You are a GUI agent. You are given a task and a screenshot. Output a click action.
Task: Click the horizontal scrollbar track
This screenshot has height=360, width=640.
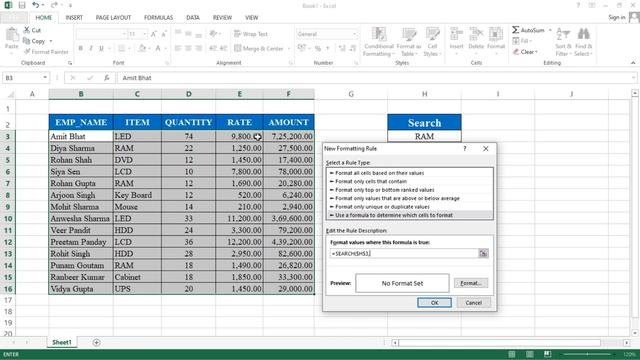(499, 342)
